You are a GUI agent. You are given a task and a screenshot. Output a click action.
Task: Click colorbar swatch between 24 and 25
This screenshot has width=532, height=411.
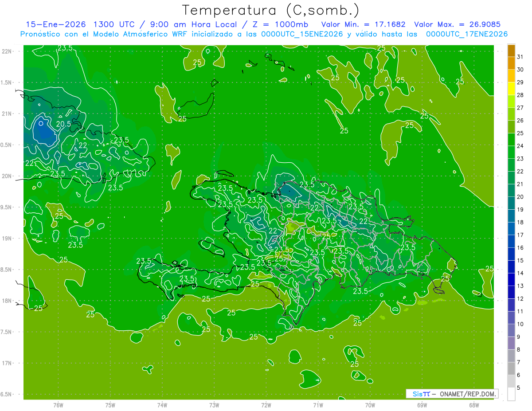(511, 139)
